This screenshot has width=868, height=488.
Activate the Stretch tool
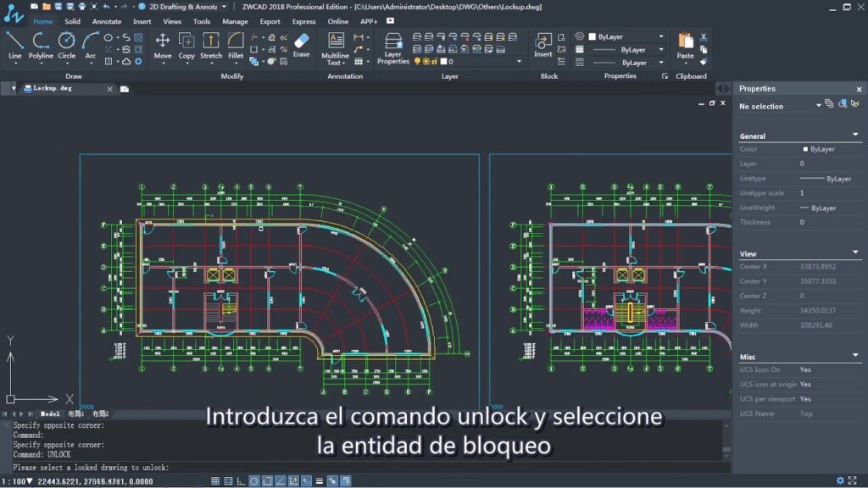(211, 46)
